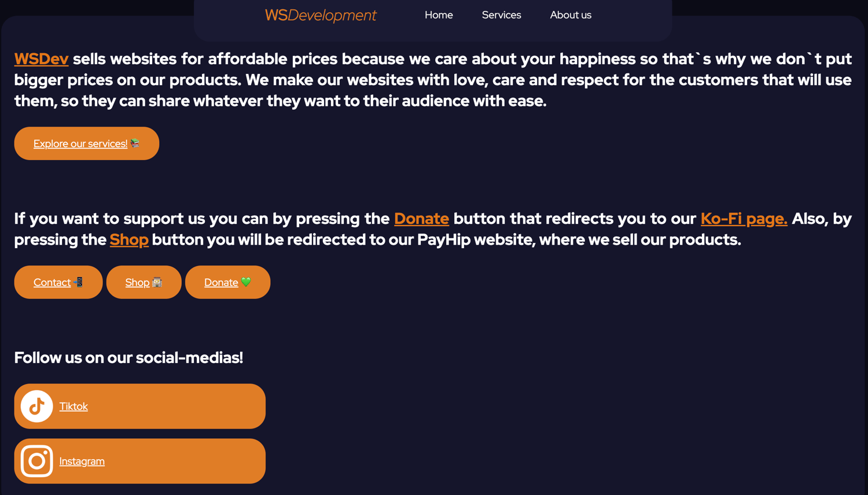The image size is (868, 495).
Task: Click the TikTok logo icon
Action: 37,407
